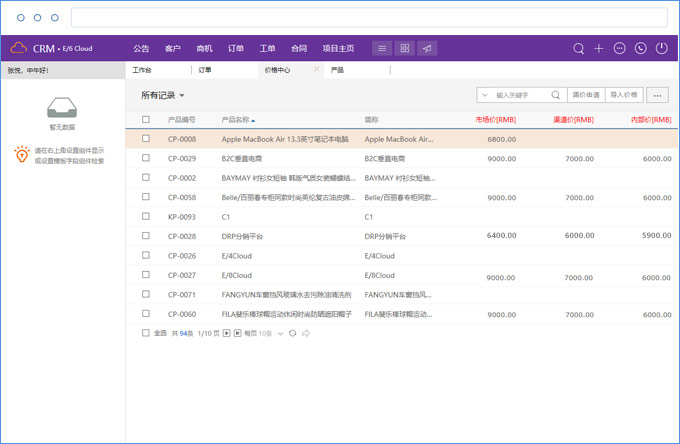
Task: Click the refresh icon in pagination bar
Action: pos(293,333)
